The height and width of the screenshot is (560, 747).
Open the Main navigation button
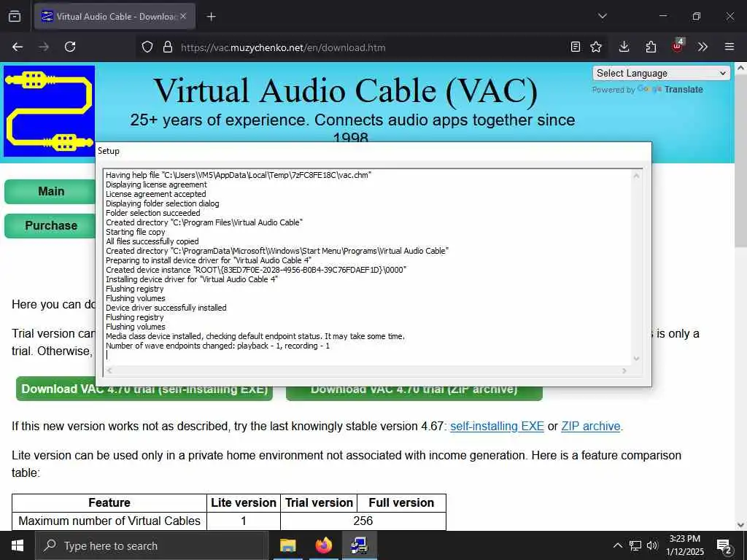[50, 192]
